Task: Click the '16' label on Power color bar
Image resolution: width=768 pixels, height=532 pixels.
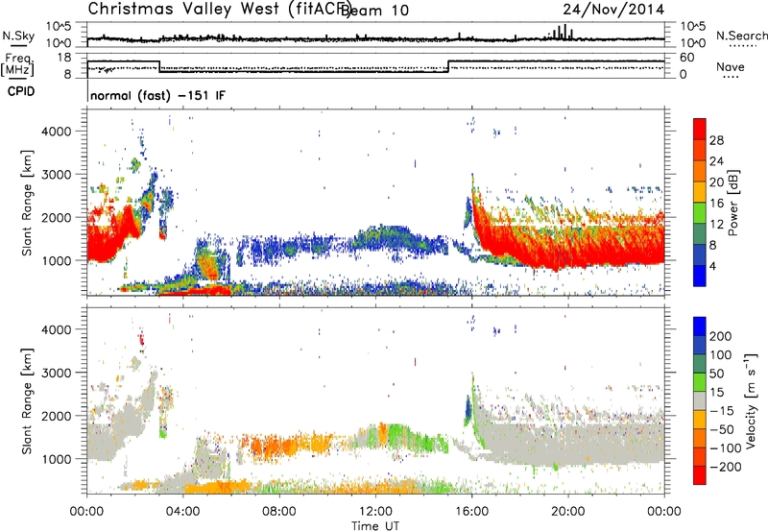Action: click(x=716, y=204)
